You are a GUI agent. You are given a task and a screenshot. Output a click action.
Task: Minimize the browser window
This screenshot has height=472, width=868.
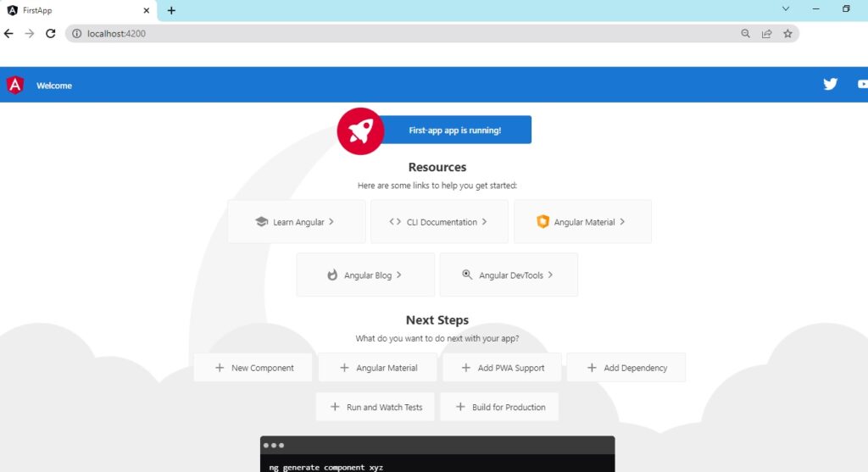click(816, 8)
